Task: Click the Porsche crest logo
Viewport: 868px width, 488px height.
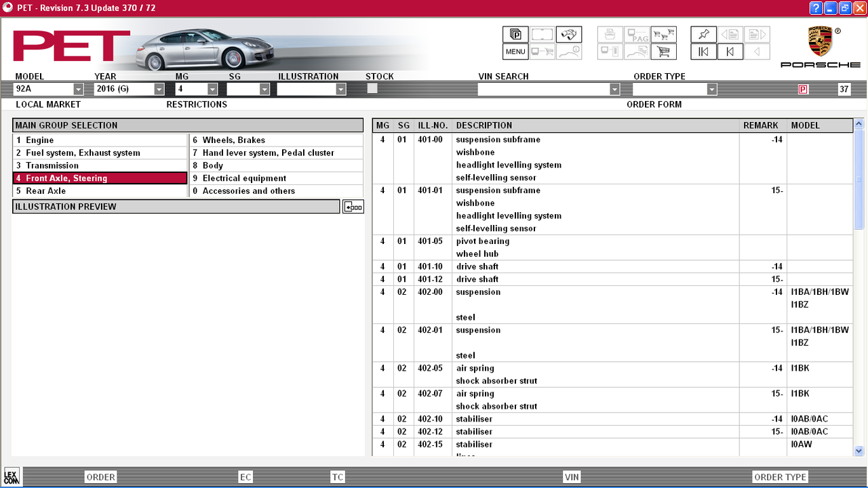Action: point(820,42)
